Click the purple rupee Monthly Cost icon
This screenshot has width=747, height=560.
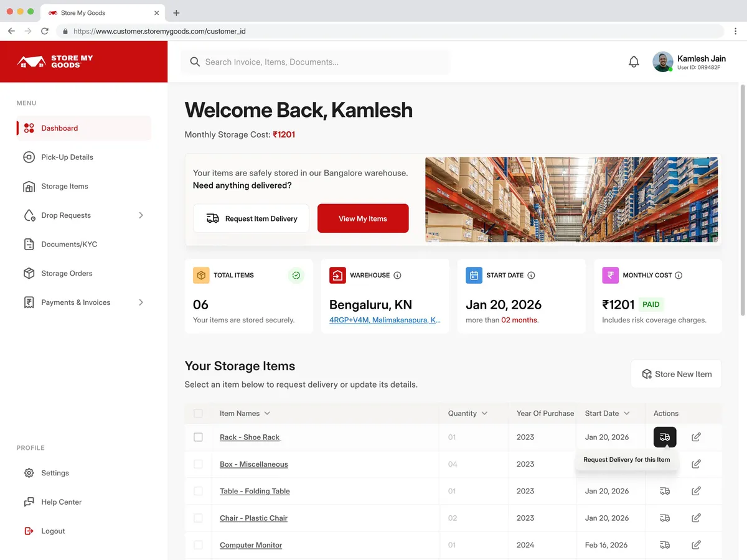[611, 275]
